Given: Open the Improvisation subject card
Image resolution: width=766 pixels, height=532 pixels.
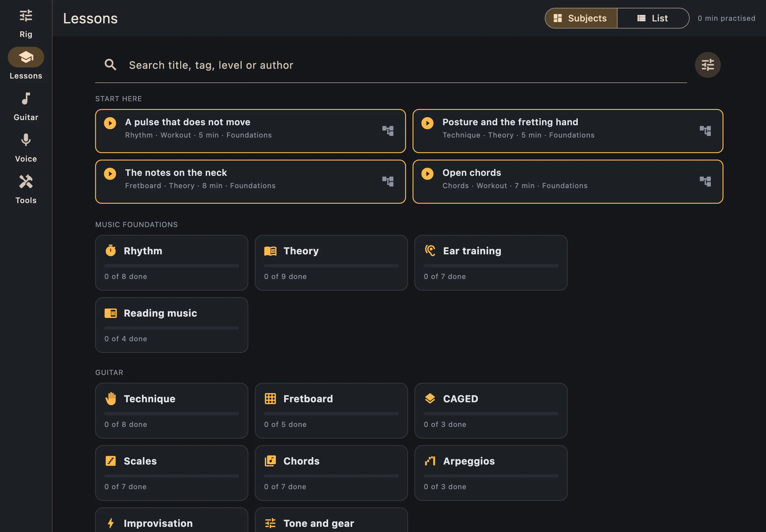Looking at the screenshot, I should 171,520.
